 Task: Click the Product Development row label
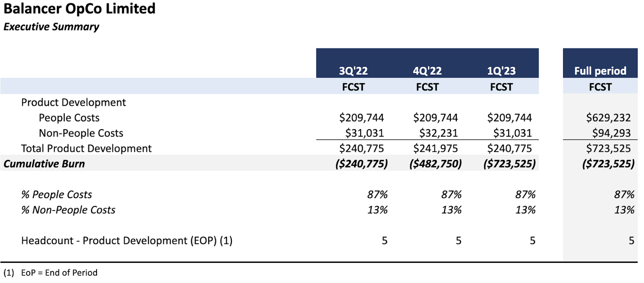(x=73, y=102)
